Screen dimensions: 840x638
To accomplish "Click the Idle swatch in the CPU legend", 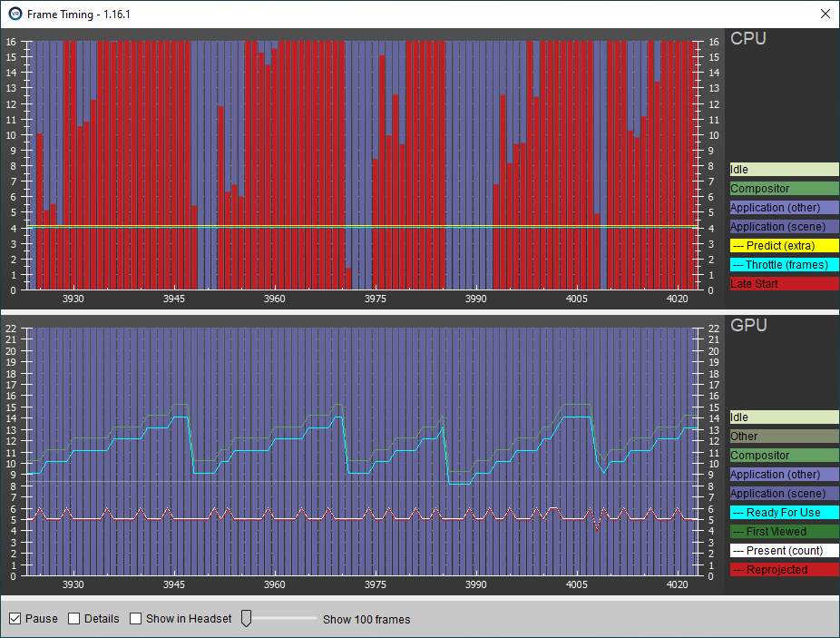I will point(784,170).
